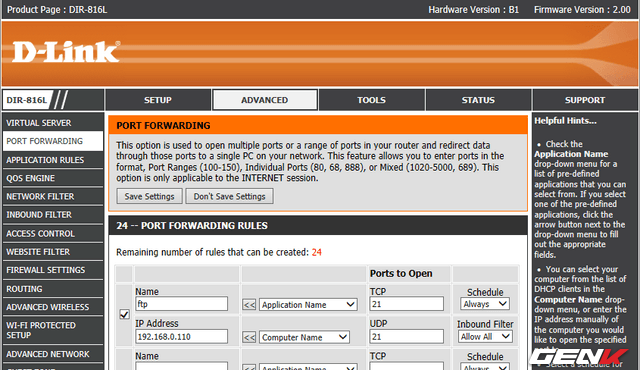Open the Computer Name dropdown
Screen dimensions: 640x370
(x=304, y=337)
